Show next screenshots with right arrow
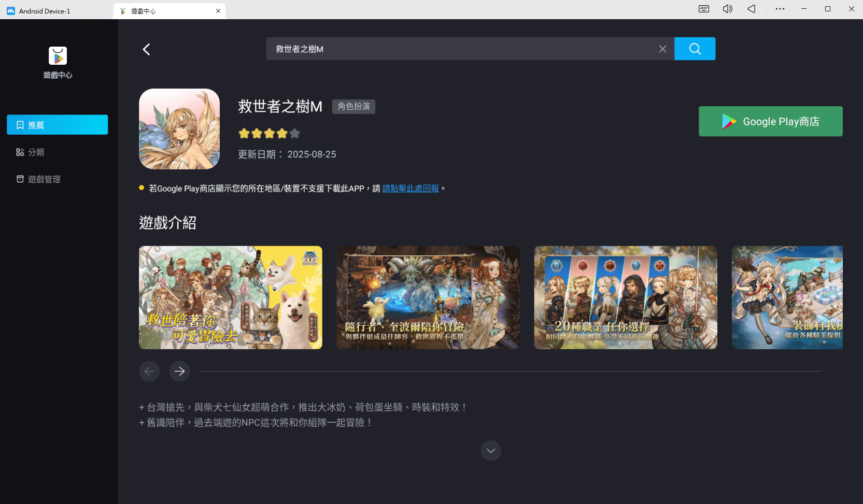Screen dimensions: 863x504 click(179, 371)
